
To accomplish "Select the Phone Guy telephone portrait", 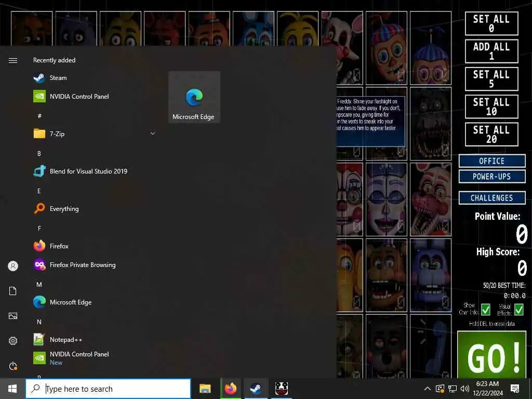I will coord(431,346).
